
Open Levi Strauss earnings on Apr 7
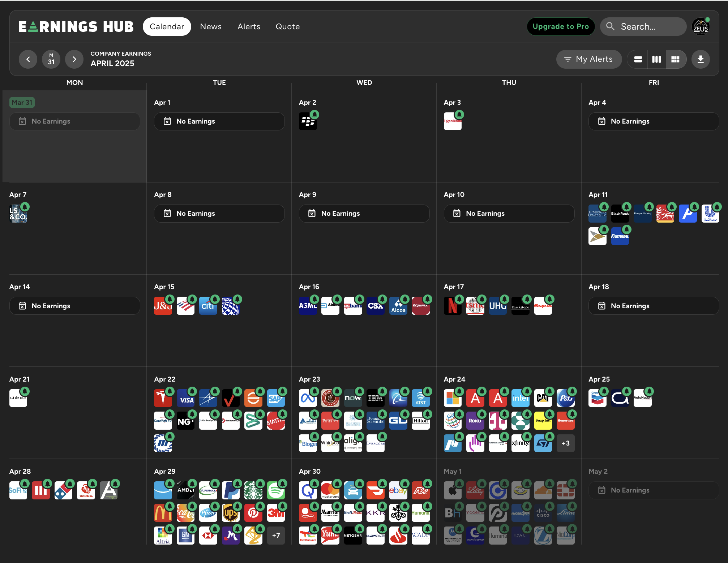coord(18,214)
